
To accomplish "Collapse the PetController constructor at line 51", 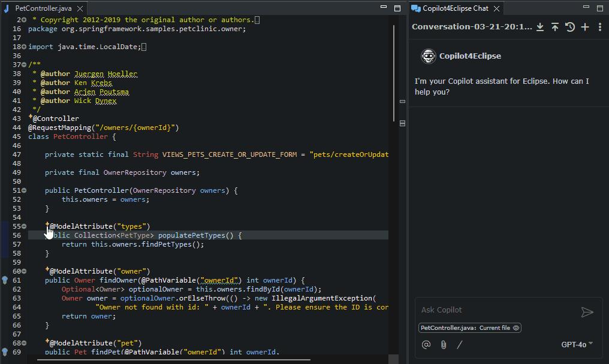I will point(24,190).
